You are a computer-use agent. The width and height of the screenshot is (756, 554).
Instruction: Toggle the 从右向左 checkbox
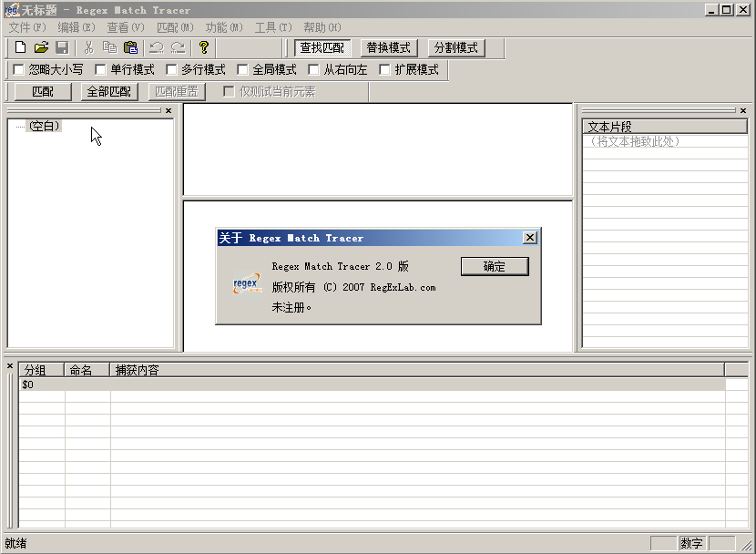coord(313,70)
